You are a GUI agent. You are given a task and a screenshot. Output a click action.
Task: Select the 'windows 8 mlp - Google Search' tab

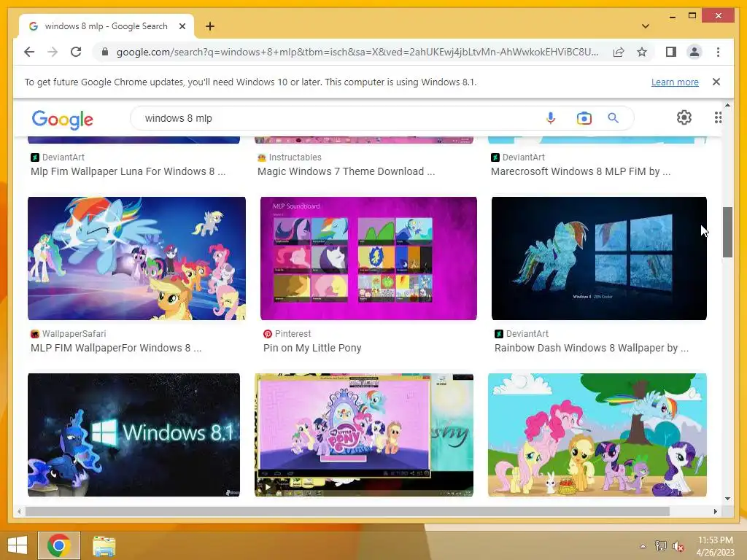(x=107, y=26)
